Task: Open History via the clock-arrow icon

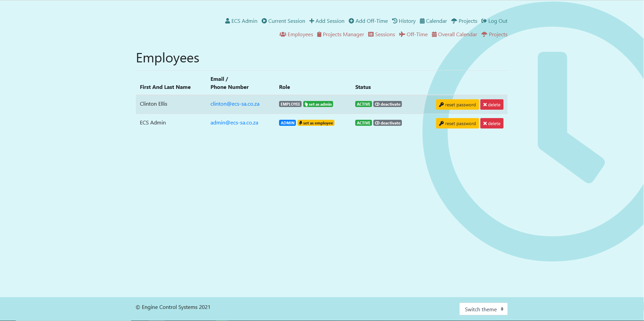Action: [x=394, y=21]
